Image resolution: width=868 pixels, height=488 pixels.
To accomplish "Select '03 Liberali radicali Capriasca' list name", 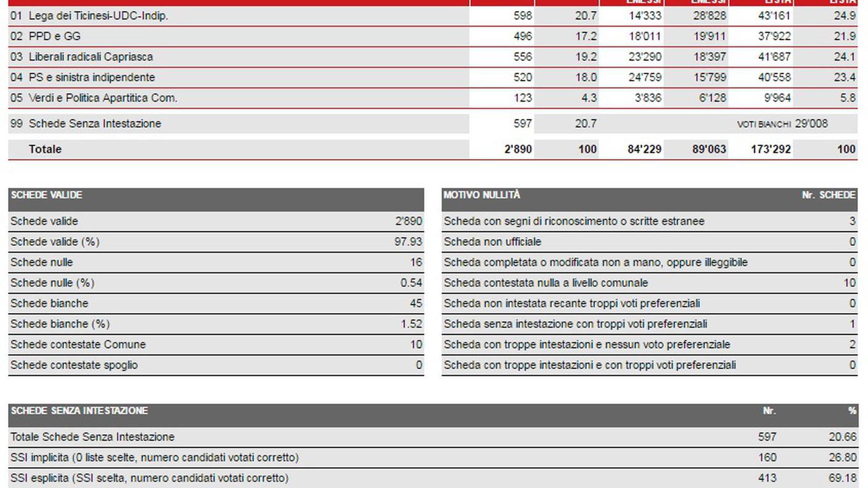I will pos(81,57).
